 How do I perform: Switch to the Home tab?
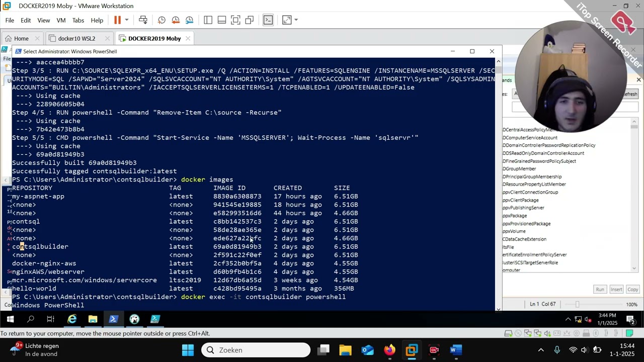[x=21, y=39]
